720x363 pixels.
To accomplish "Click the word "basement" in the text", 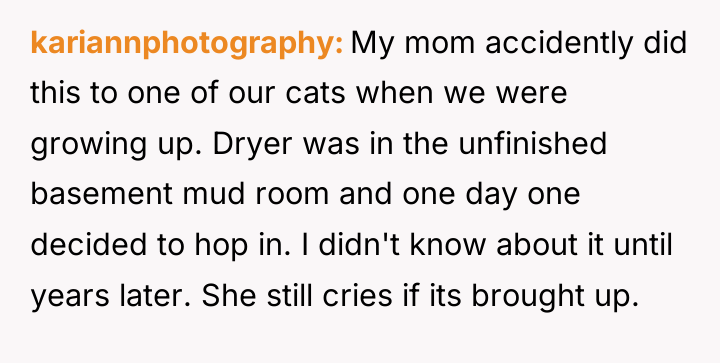I will [101, 195].
